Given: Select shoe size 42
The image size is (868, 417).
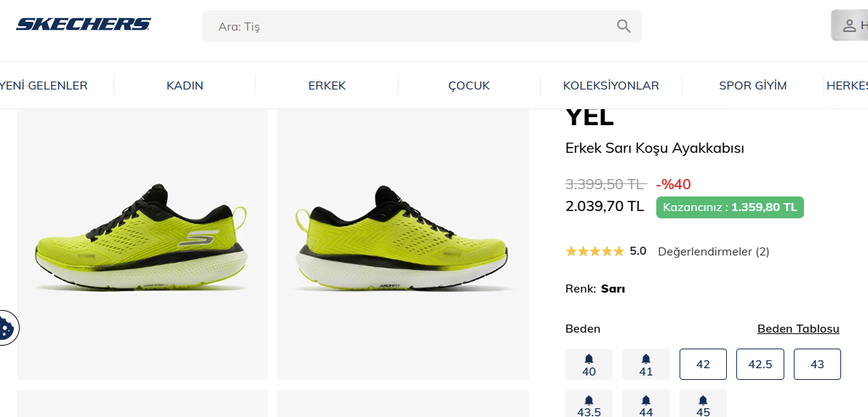Looking at the screenshot, I should pos(703,365).
